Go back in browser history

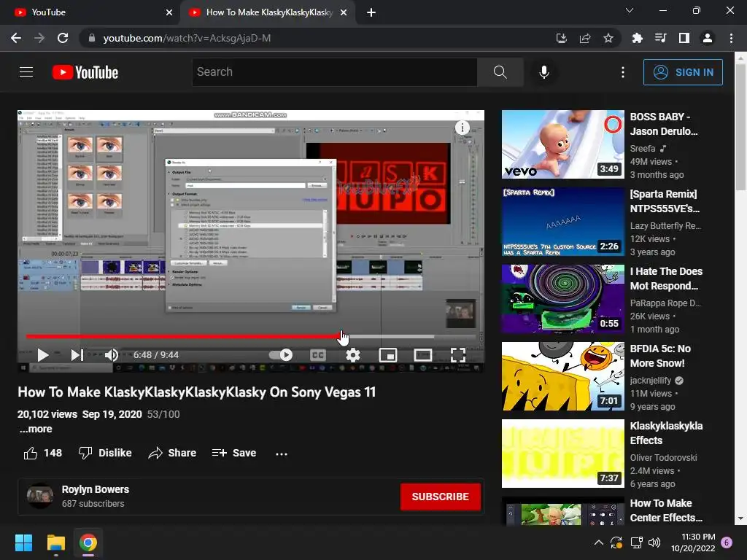16,38
